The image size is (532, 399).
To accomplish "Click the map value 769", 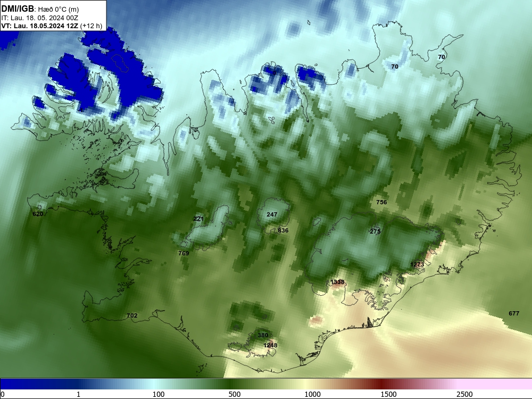I will 184,253.
